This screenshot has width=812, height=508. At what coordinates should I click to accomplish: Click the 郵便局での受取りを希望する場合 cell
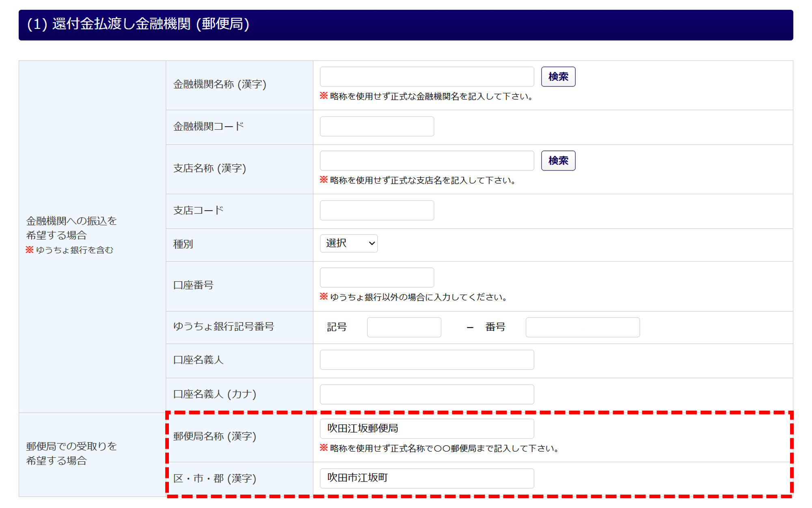(71, 454)
